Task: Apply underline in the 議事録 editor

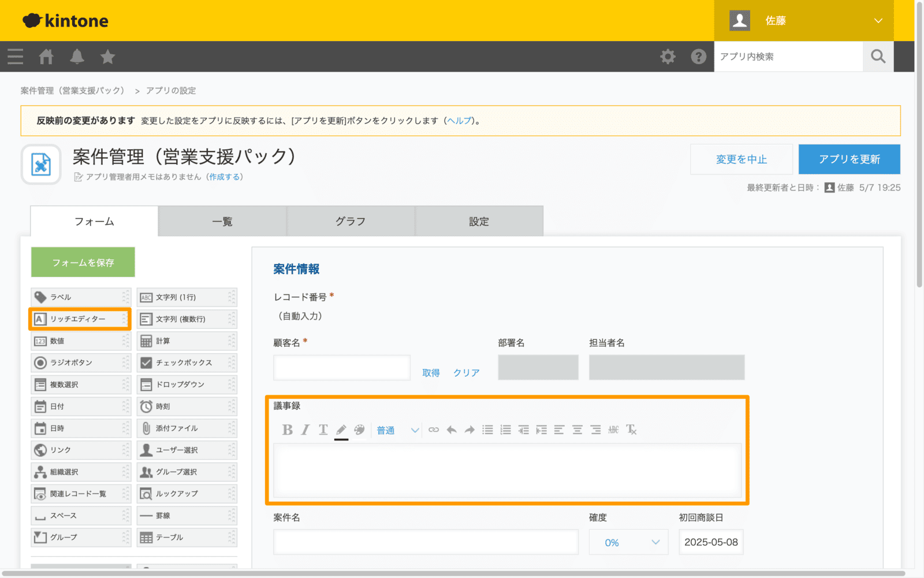Action: (323, 429)
